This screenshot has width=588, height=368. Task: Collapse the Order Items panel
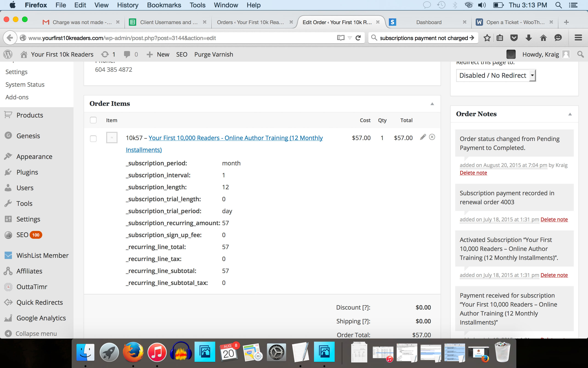click(432, 104)
